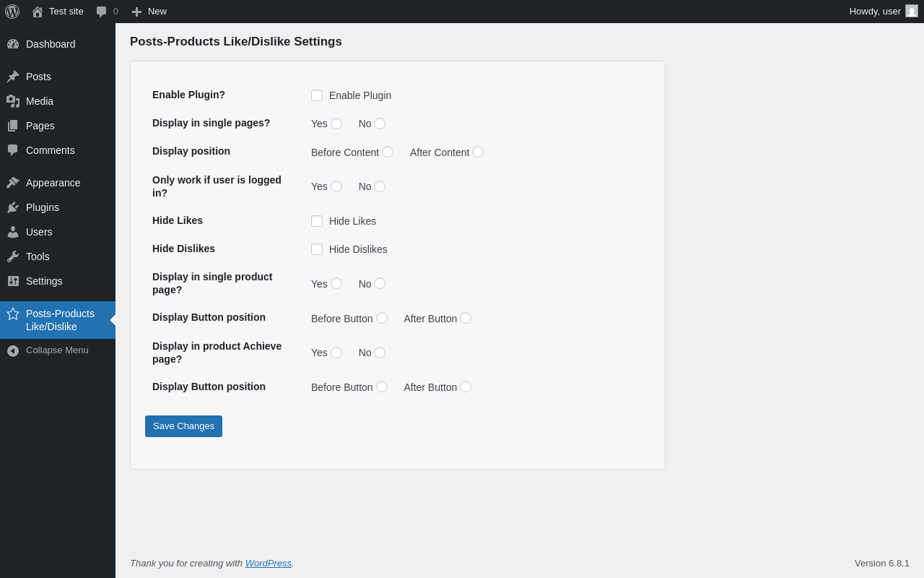
Task: Open the user avatar in admin bar
Action: (912, 12)
